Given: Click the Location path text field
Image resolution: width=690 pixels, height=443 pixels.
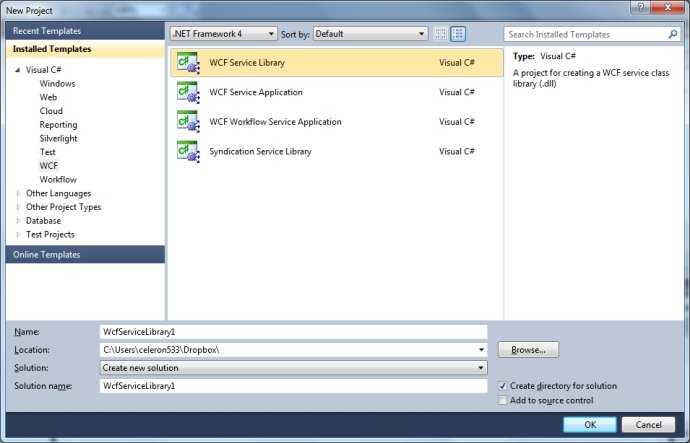Looking at the screenshot, I should click(288, 350).
